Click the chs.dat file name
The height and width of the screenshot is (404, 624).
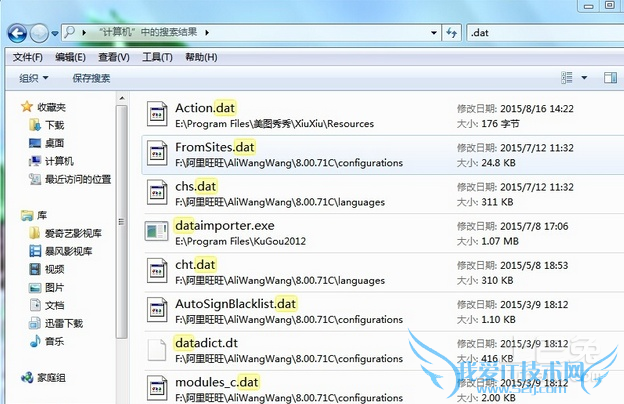pyautogui.click(x=196, y=186)
